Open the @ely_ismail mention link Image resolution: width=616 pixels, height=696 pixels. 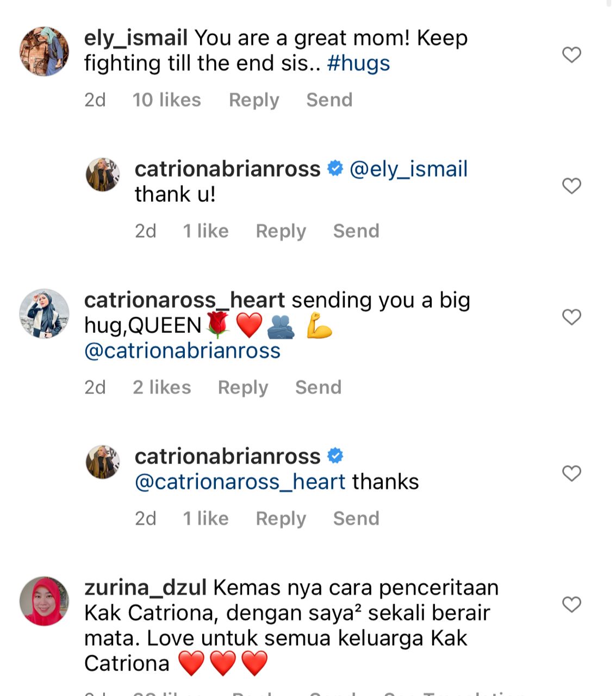point(408,169)
